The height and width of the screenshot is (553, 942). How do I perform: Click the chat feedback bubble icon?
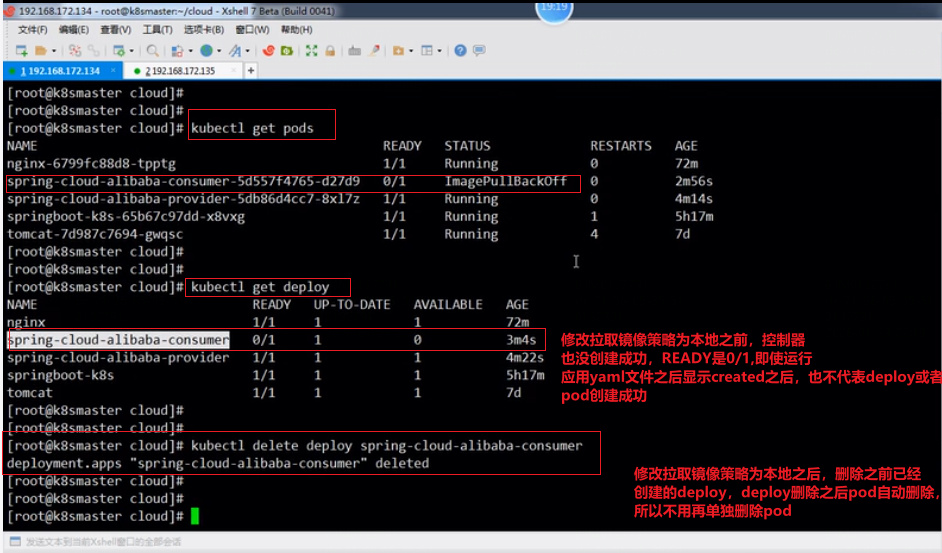click(x=479, y=50)
